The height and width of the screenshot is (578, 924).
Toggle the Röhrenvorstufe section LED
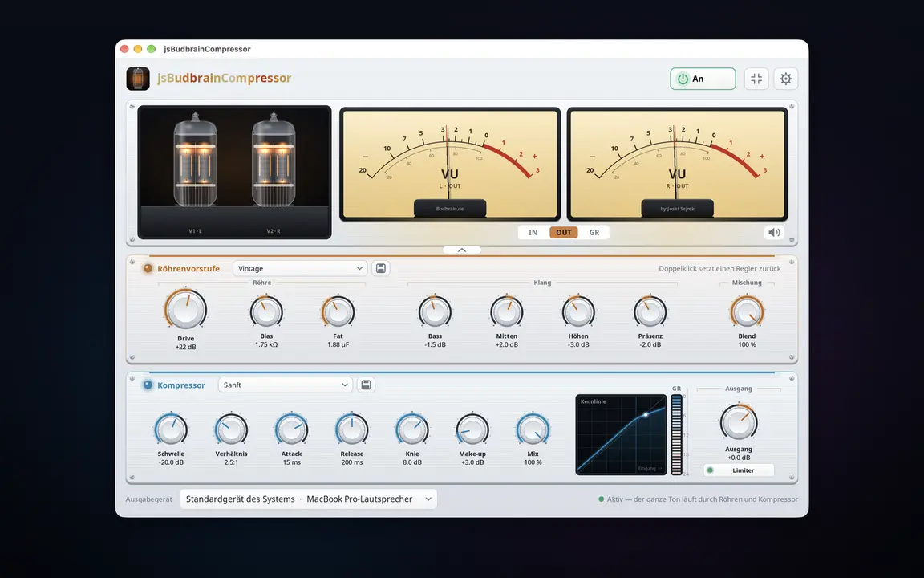click(148, 268)
